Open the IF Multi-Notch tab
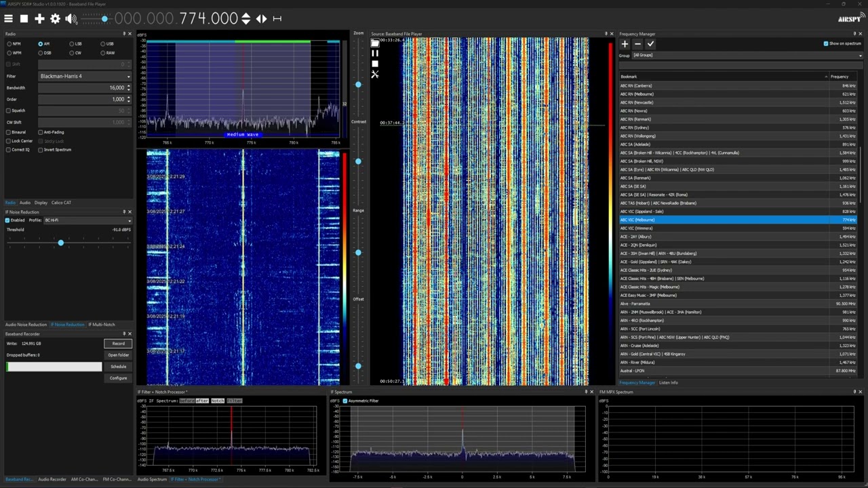 pos(102,325)
